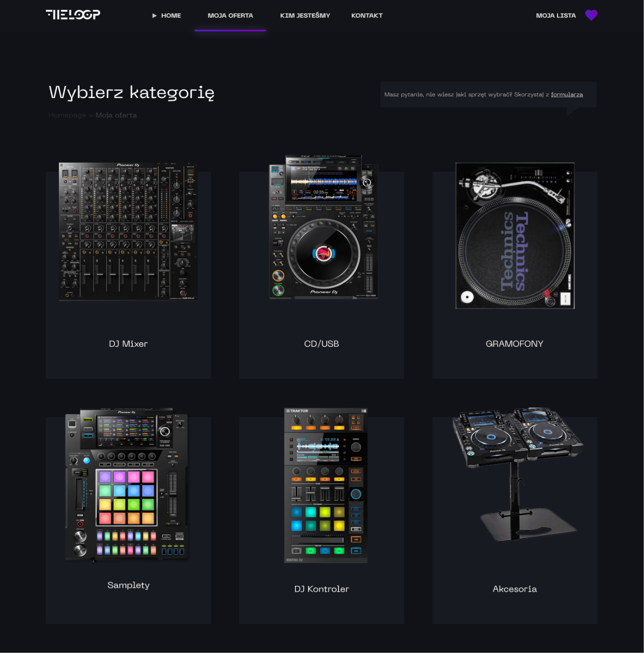Viewport: 644px width, 653px height.
Task: Open the HOME menu item
Action: point(171,15)
